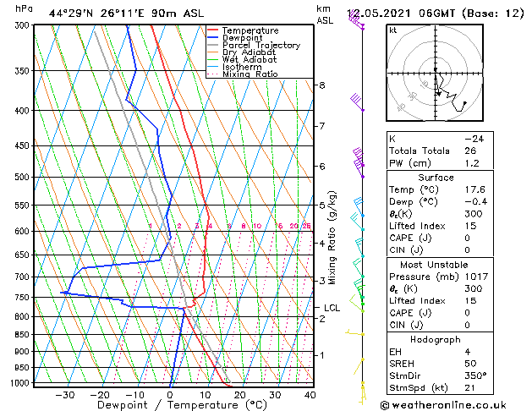Click the blue Dewpoint legend line
The width and height of the screenshot is (532, 411).
click(x=212, y=37)
